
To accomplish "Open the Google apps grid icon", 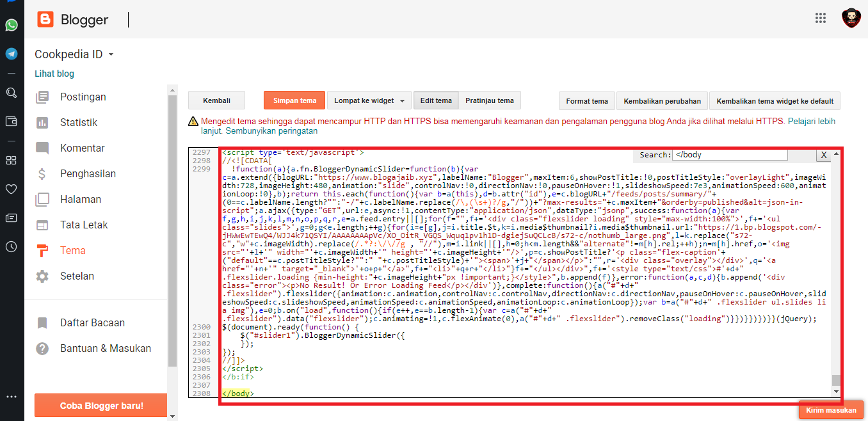I will pyautogui.click(x=821, y=18).
